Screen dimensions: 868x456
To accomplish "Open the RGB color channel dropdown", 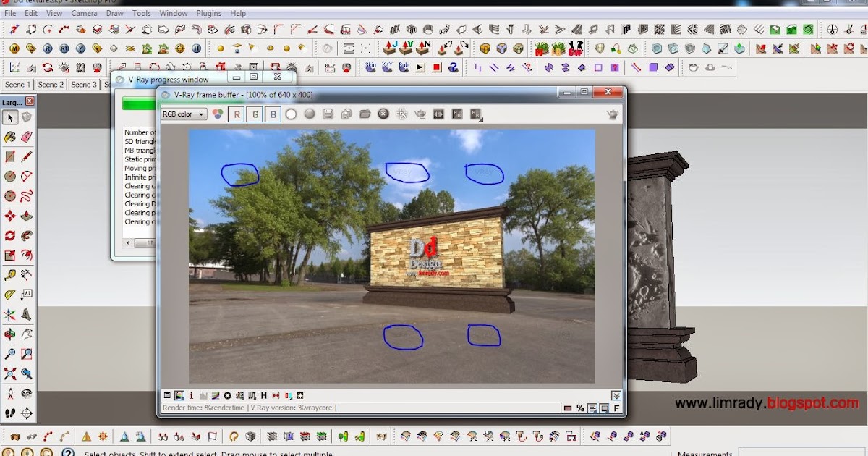I will (x=184, y=114).
